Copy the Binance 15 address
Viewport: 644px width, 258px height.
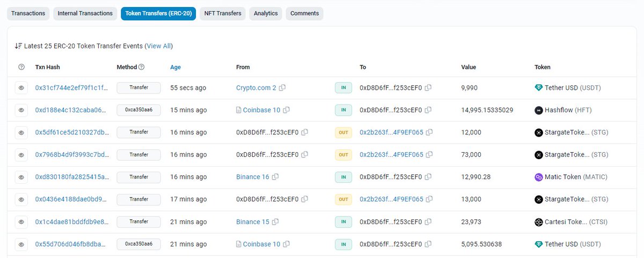pyautogui.click(x=275, y=222)
